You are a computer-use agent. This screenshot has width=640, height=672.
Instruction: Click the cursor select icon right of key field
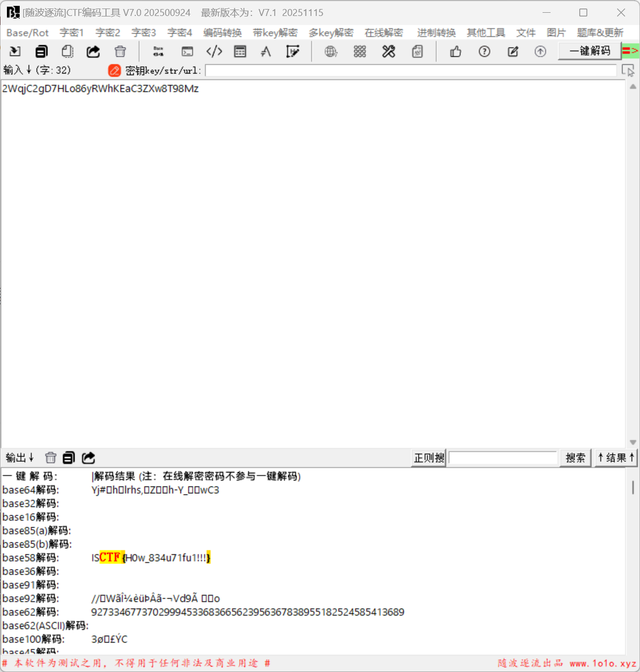click(x=628, y=70)
